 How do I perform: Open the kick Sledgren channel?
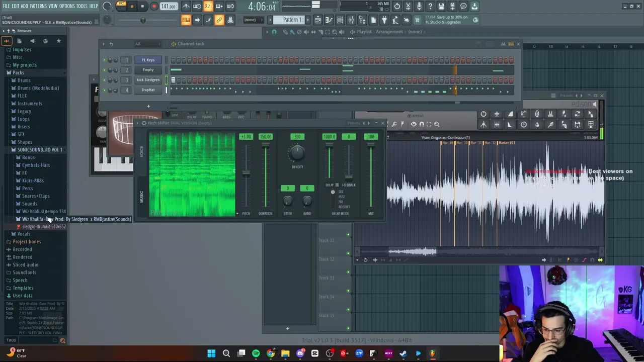click(148, 80)
